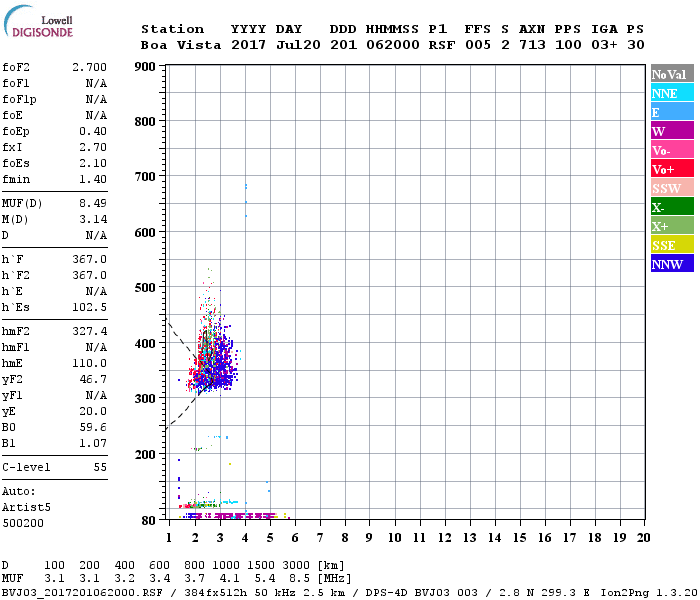Image resolution: width=700 pixels, height=600 pixels.
Task: Select the Vo+ red legend swatch
Action: coord(672,169)
